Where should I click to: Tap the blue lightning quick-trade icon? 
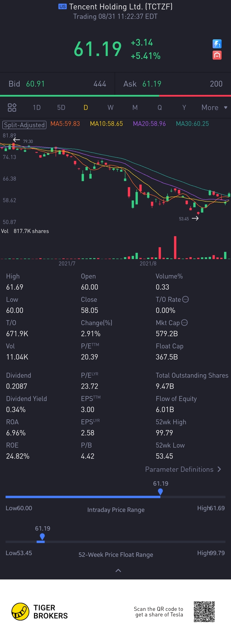(x=217, y=44)
